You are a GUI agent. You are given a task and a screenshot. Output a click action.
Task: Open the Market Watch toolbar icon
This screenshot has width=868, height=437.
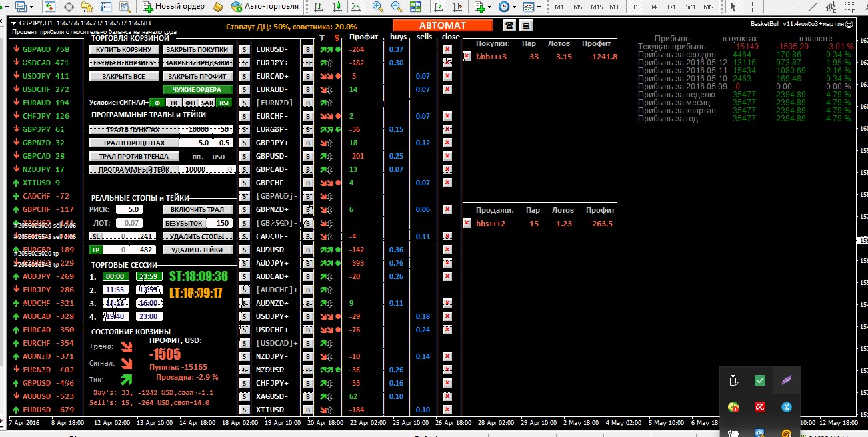coord(50,7)
